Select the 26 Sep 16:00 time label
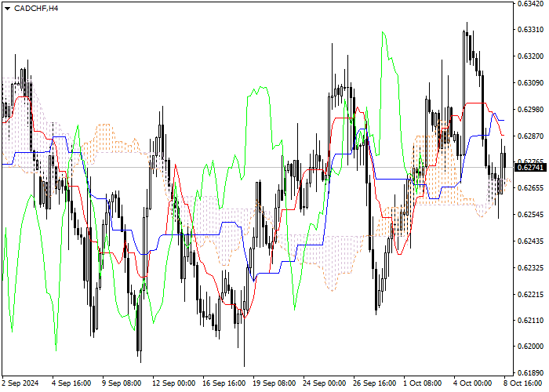The height and width of the screenshot is (392, 549). pyautogui.click(x=375, y=383)
